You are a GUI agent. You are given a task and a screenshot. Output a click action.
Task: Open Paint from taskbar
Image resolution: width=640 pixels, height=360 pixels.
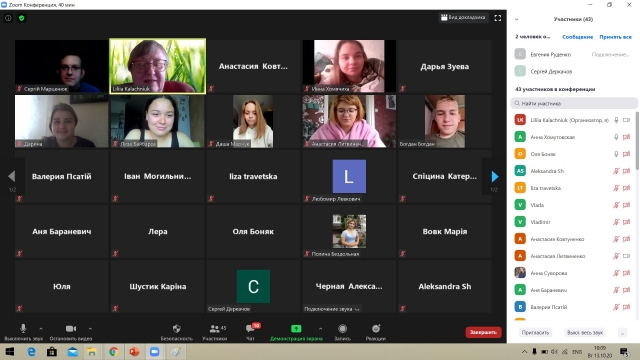tap(176, 352)
